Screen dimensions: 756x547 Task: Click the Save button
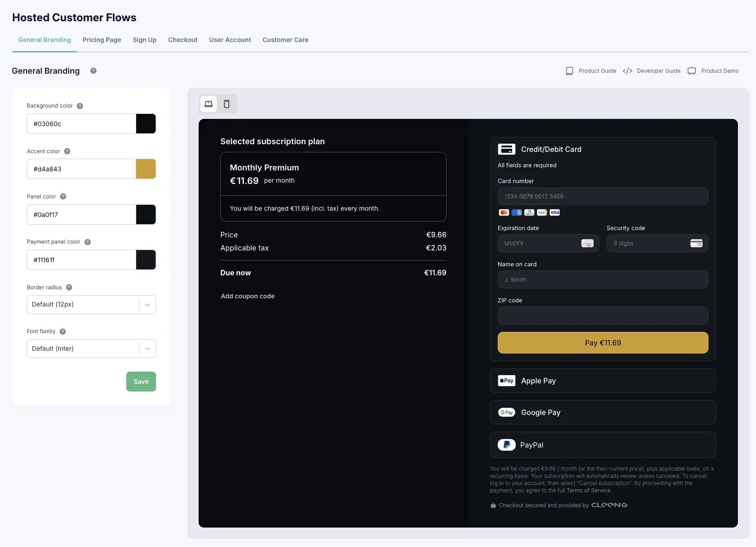[x=141, y=382]
